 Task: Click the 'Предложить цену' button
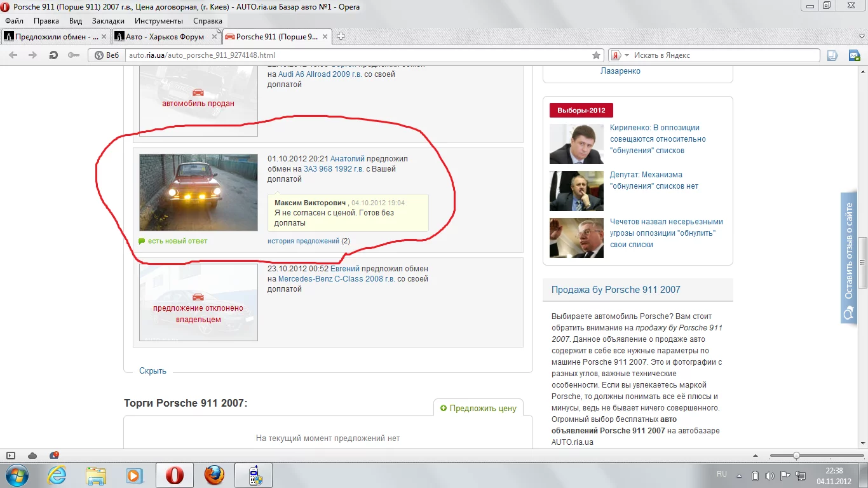478,408
